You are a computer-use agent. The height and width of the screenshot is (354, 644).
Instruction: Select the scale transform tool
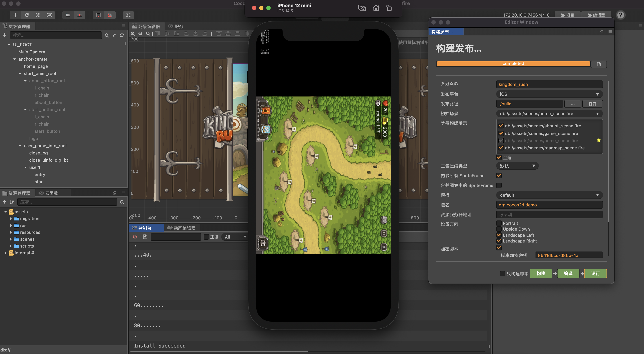tap(37, 15)
